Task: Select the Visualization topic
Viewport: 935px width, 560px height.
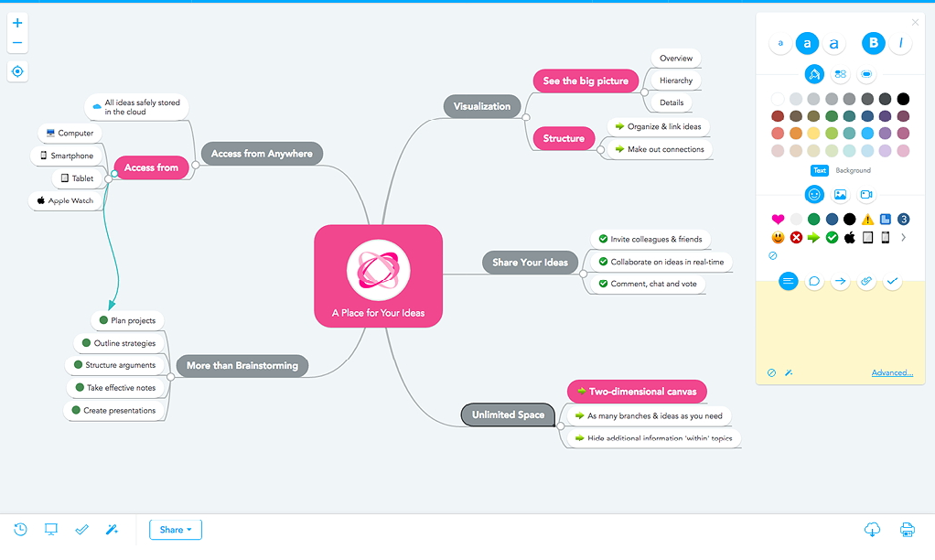Action: 482,106
